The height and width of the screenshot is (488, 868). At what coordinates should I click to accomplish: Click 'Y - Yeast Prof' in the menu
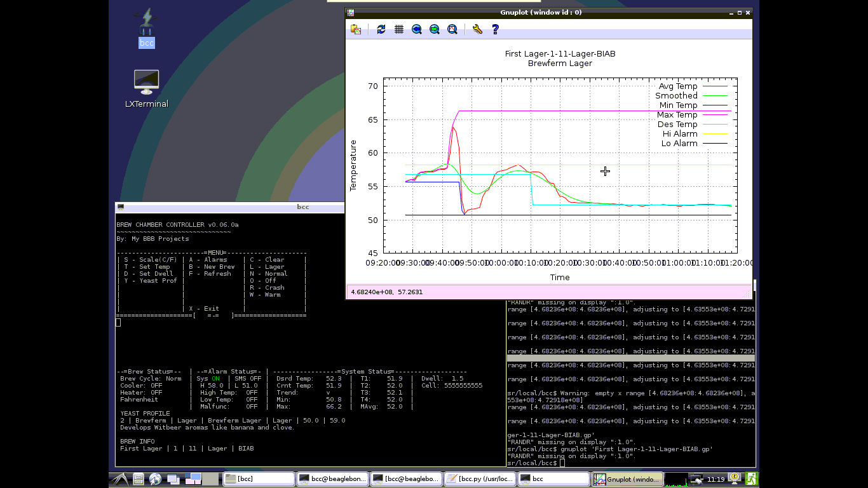[x=151, y=281]
